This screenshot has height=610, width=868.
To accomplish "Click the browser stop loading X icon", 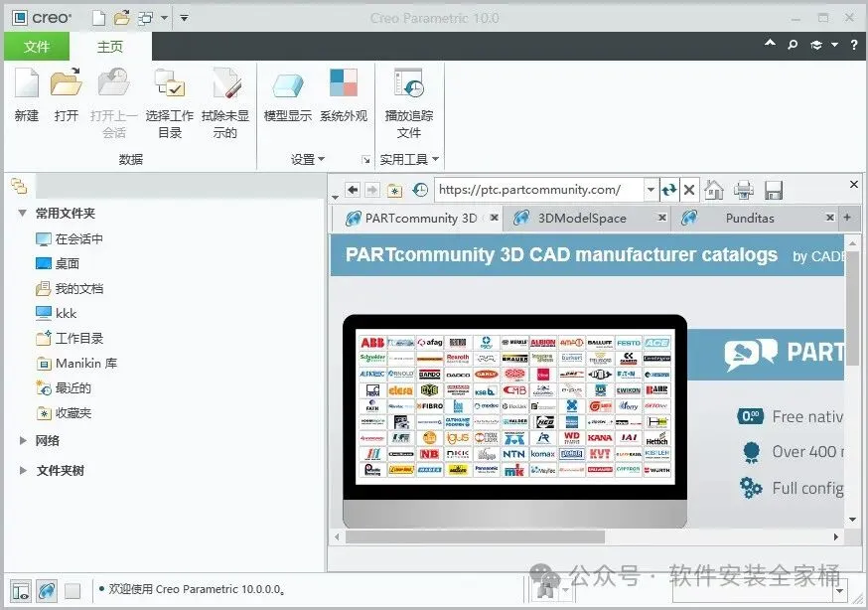I will 689,190.
